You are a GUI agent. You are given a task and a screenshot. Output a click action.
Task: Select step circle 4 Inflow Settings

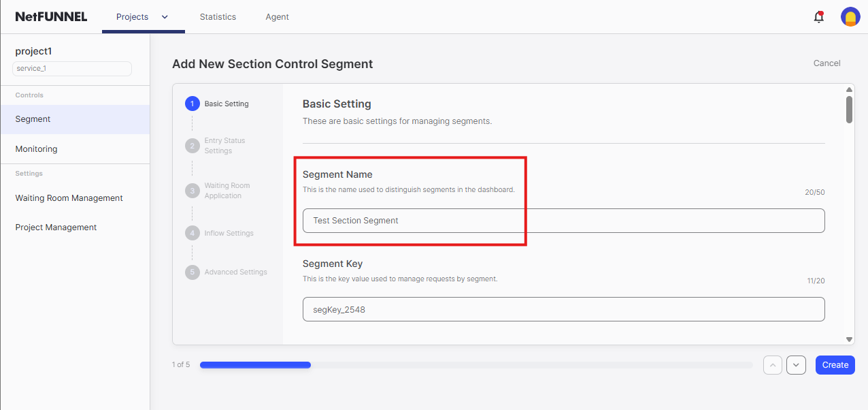(193, 232)
